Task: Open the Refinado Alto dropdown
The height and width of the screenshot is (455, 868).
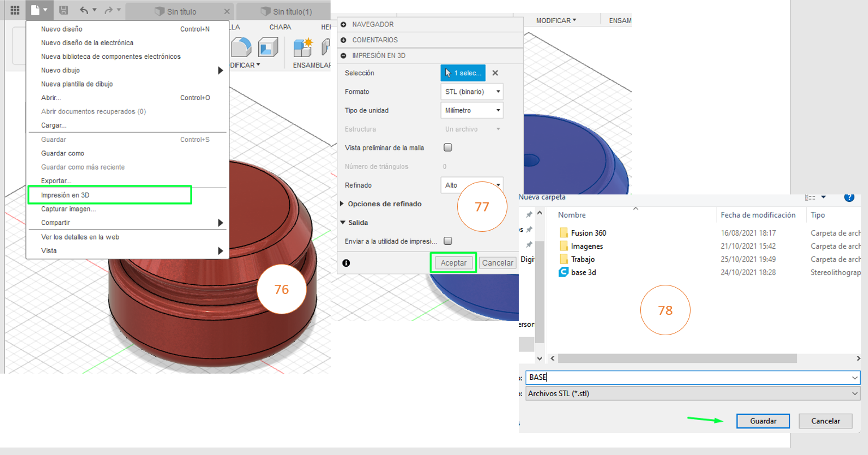Action: (x=472, y=185)
